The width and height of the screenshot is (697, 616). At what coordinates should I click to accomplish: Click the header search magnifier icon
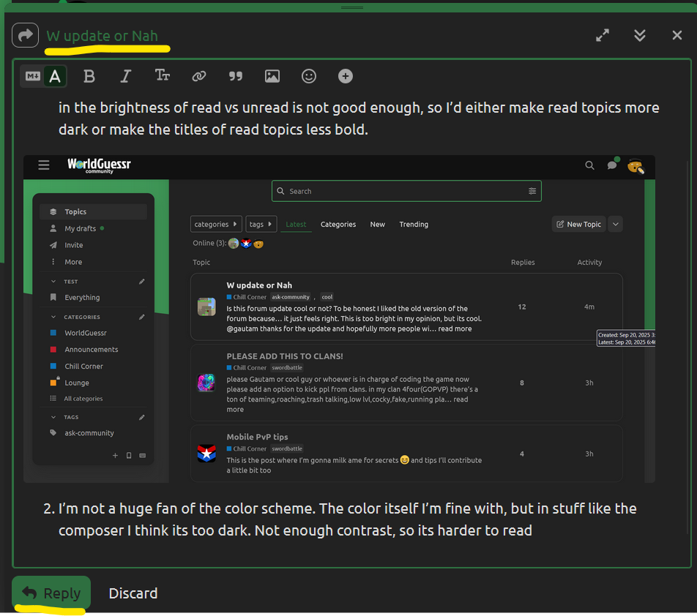coord(589,165)
